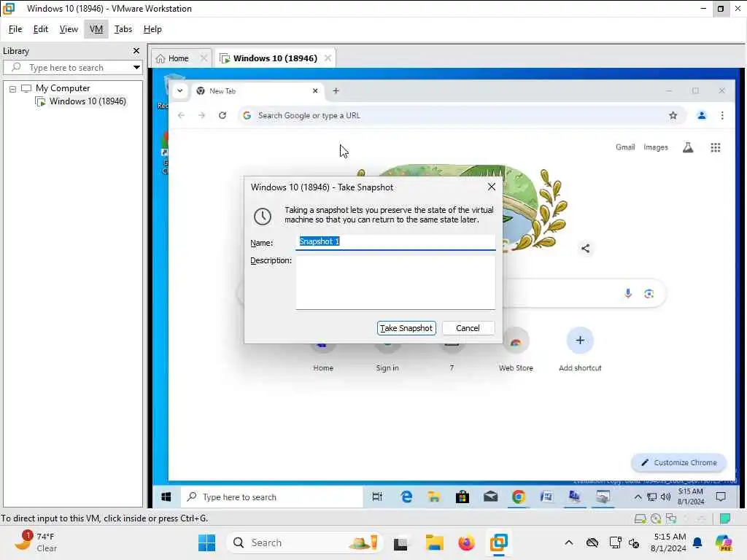Viewport: 747px width, 560px height.
Task: Open Firefox from the host taskbar
Action: click(x=466, y=542)
